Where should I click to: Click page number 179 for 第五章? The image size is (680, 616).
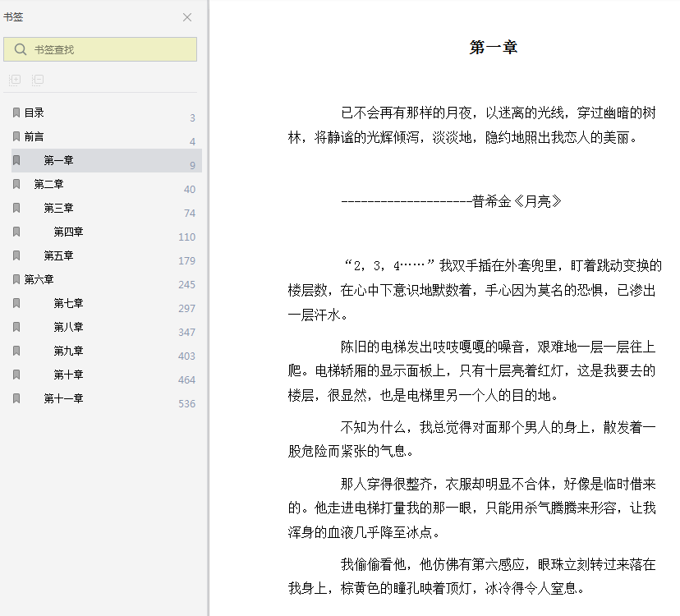[x=187, y=261]
